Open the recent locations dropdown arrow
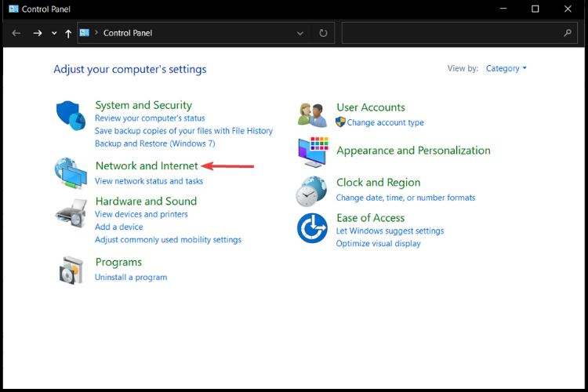 pos(54,33)
